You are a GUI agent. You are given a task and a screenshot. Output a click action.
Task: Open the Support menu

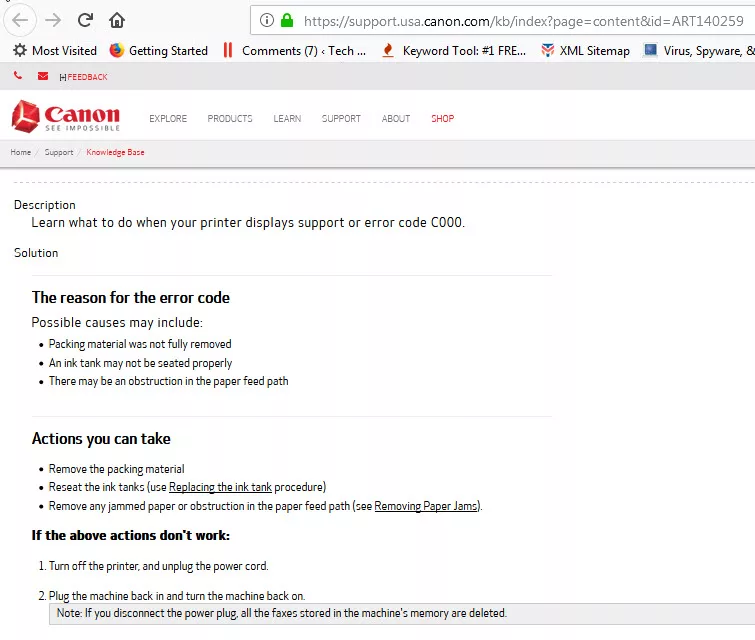[341, 118]
